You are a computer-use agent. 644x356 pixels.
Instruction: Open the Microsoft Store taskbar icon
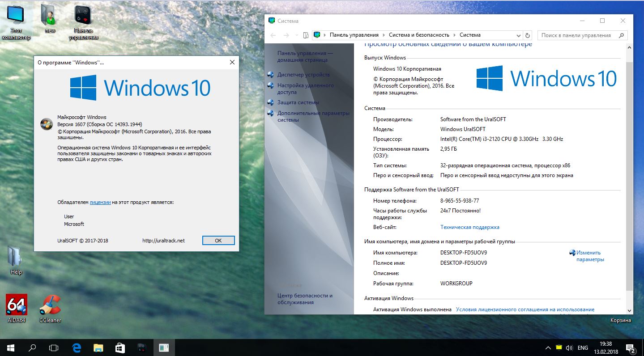click(120, 348)
